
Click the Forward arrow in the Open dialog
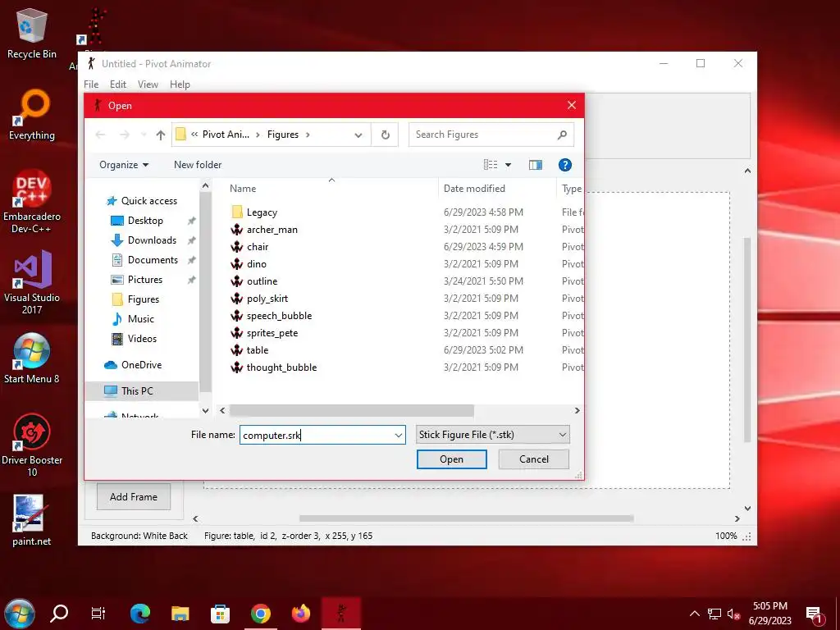coord(125,135)
